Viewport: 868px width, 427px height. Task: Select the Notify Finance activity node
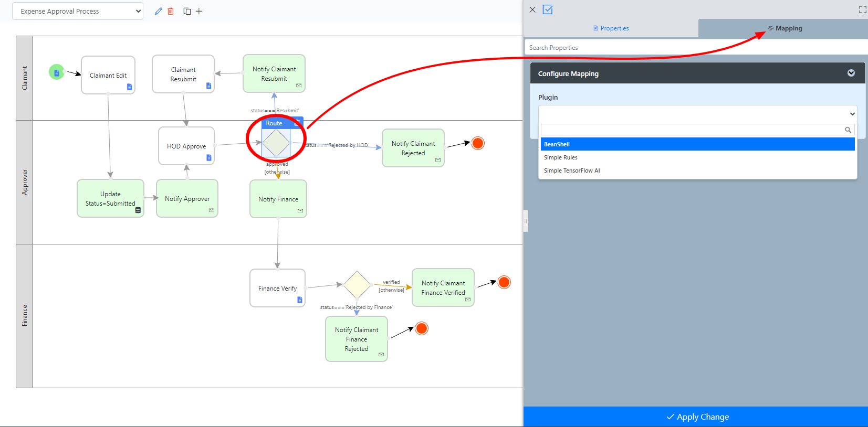click(278, 199)
